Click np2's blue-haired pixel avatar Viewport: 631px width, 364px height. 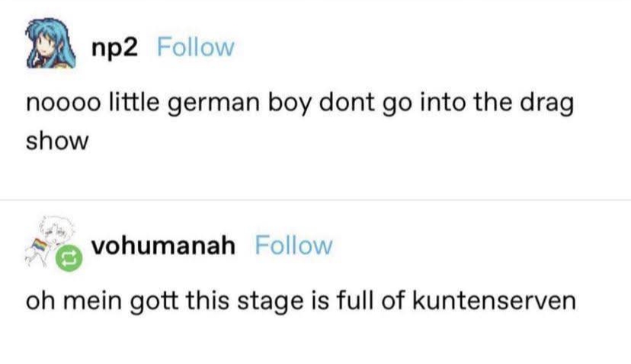[x=50, y=44]
